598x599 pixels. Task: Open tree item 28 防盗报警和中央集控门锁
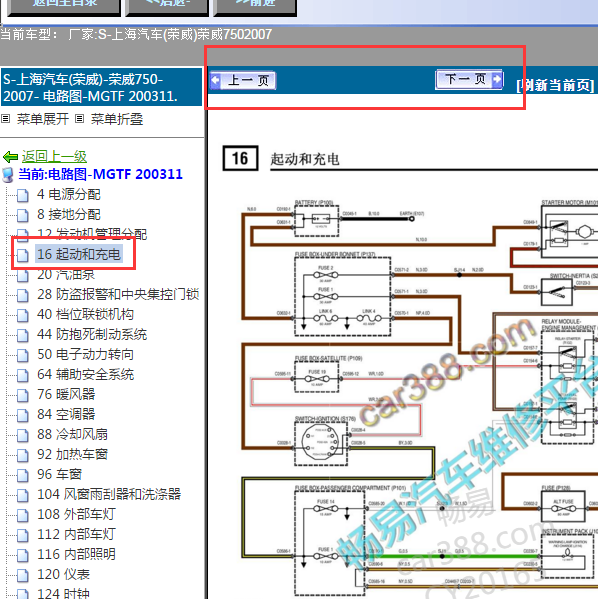tap(118, 294)
